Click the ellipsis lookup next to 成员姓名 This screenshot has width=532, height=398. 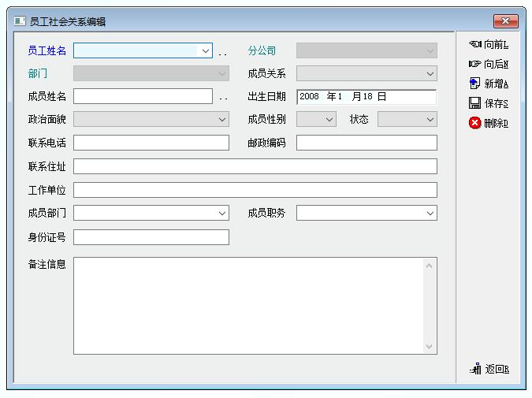[222, 98]
